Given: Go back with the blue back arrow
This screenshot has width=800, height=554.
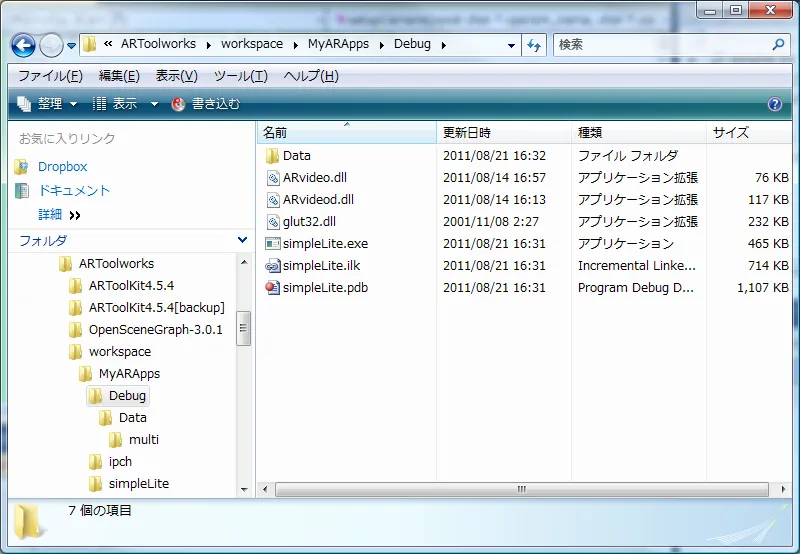Looking at the screenshot, I should coord(23,45).
